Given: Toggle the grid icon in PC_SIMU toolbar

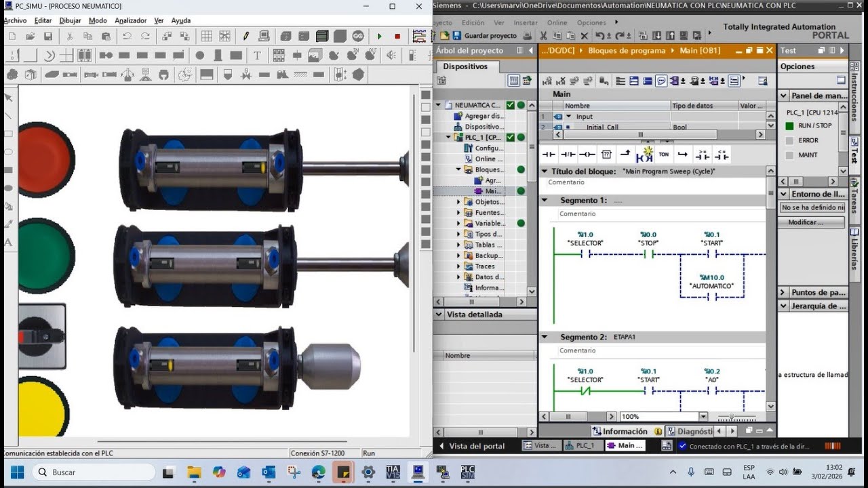Looking at the screenshot, I should (207, 36).
